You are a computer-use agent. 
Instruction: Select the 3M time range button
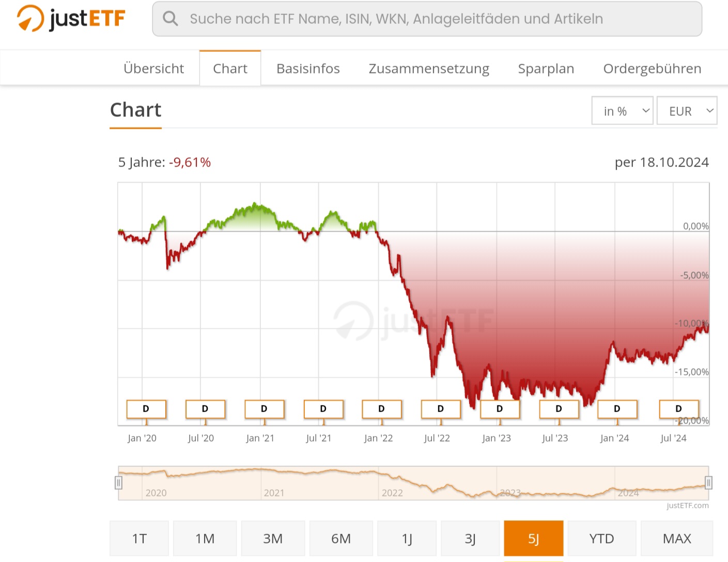(x=273, y=539)
